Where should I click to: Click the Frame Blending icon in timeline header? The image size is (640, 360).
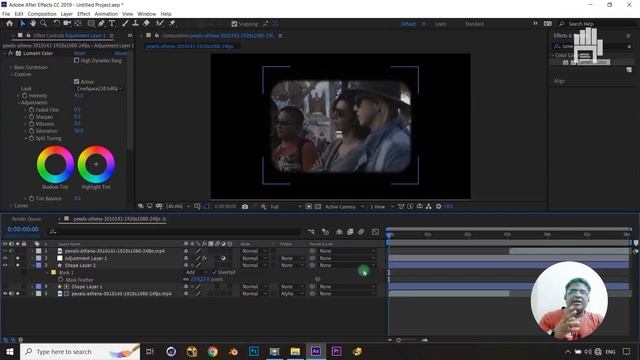(350, 232)
